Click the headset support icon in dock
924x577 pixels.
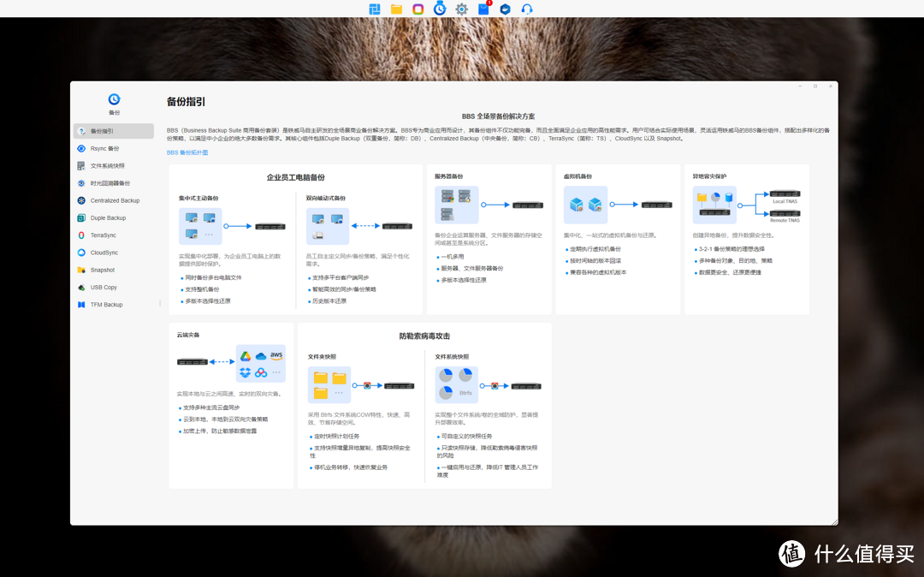pos(527,9)
